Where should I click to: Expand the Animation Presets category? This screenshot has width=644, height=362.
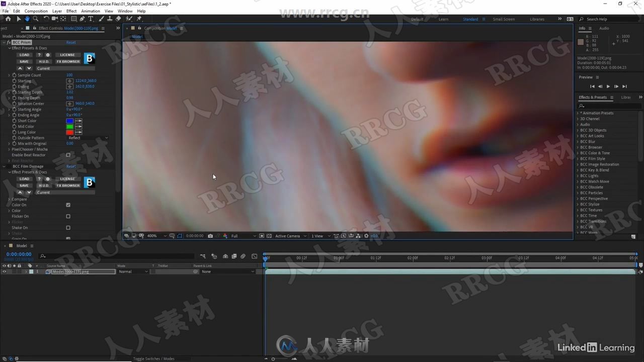click(x=578, y=113)
